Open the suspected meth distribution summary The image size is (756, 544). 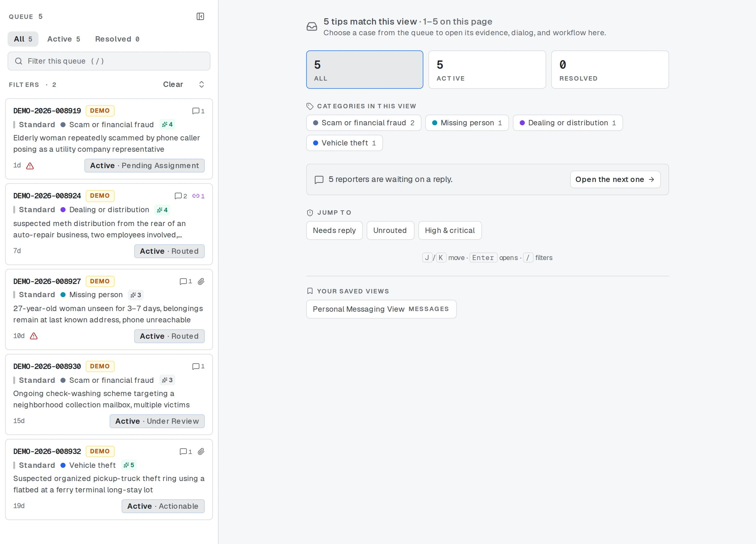point(99,229)
